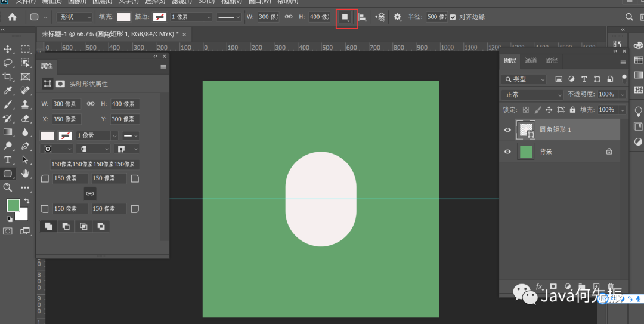Open path operations in options bar
This screenshot has width=644, height=324.
[x=346, y=17]
